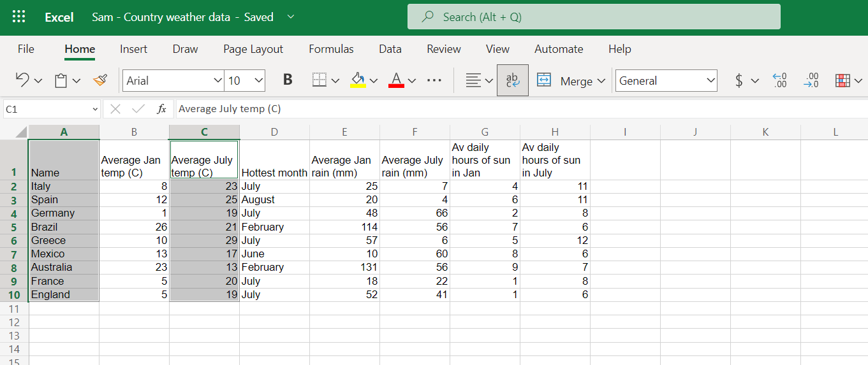Expand the currency format dropdown
This screenshot has width=868, height=365.
(755, 81)
